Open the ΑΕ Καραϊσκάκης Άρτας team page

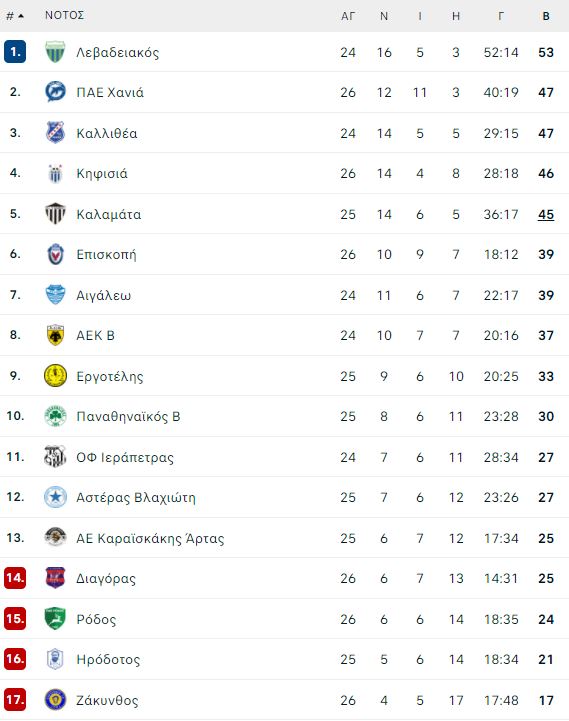150,538
